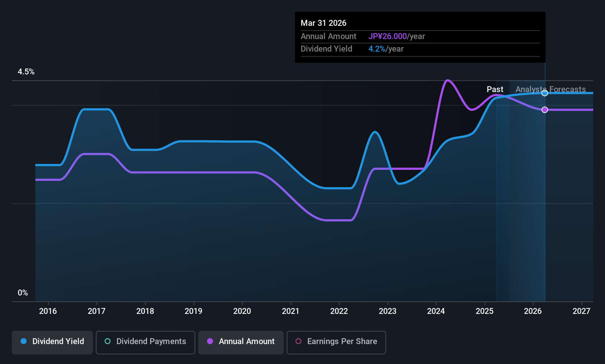605x364 pixels.
Task: Click the Mar 31 2026 tooltip date
Action: 324,23
